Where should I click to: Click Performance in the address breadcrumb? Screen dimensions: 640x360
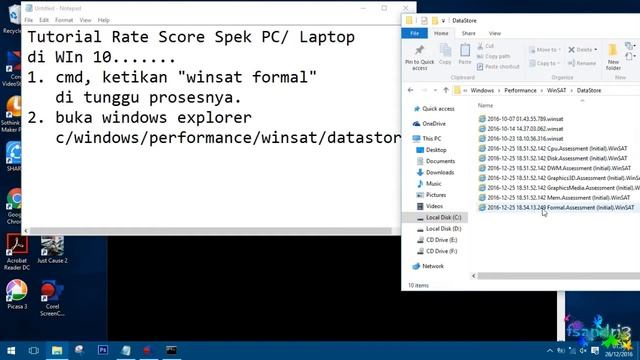click(x=520, y=90)
